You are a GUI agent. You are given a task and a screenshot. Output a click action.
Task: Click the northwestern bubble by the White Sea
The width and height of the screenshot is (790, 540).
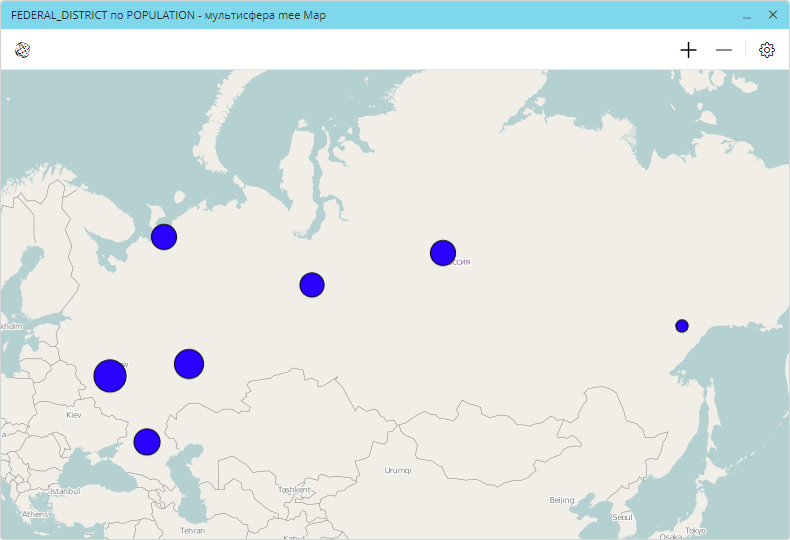click(x=164, y=237)
